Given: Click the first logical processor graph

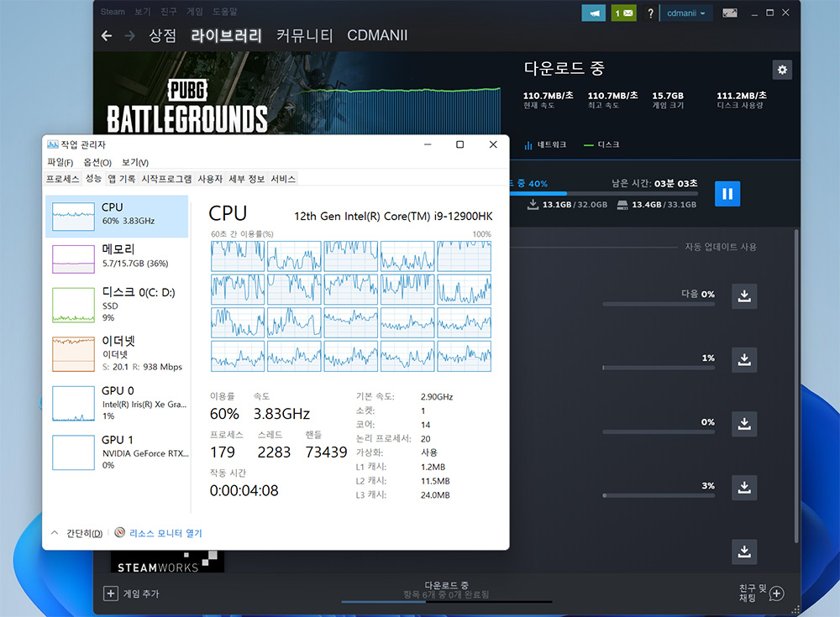Looking at the screenshot, I should [238, 256].
